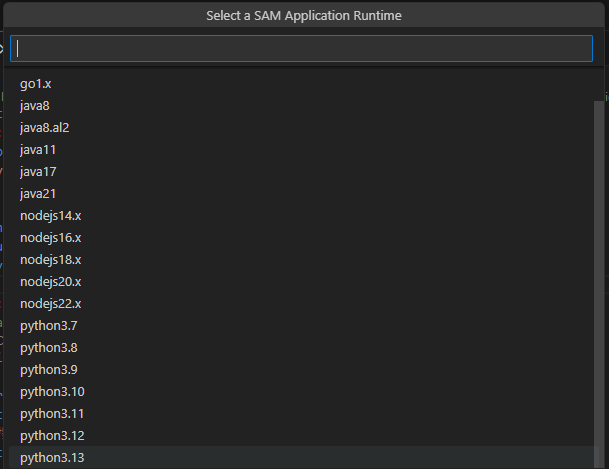The image size is (609, 469).
Task: Choose python3.8 from the list
Action: [301, 348]
